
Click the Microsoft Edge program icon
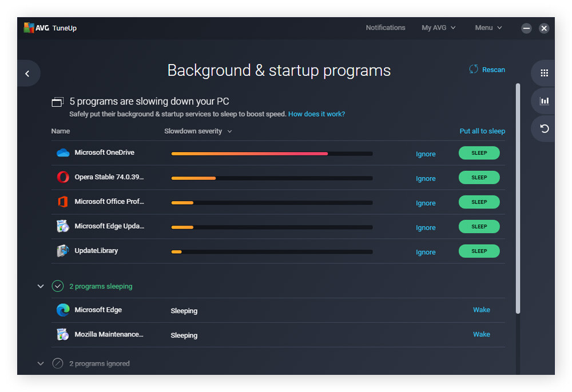pyautogui.click(x=63, y=310)
